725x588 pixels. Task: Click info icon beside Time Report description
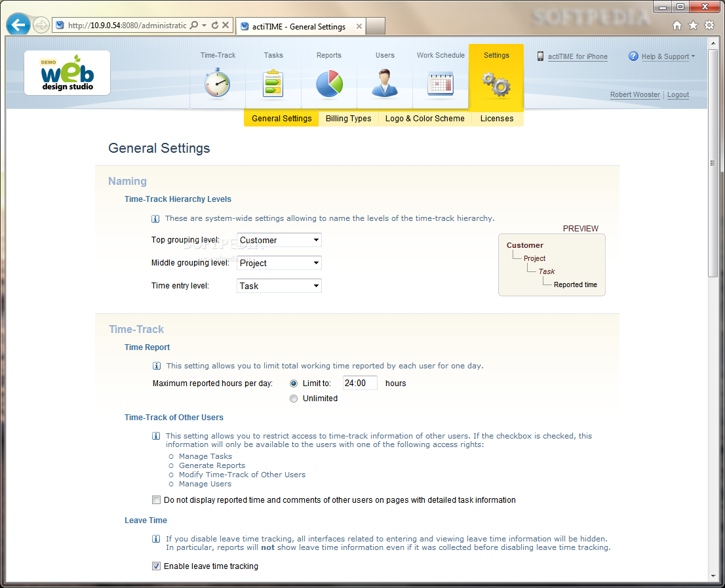[157, 366]
